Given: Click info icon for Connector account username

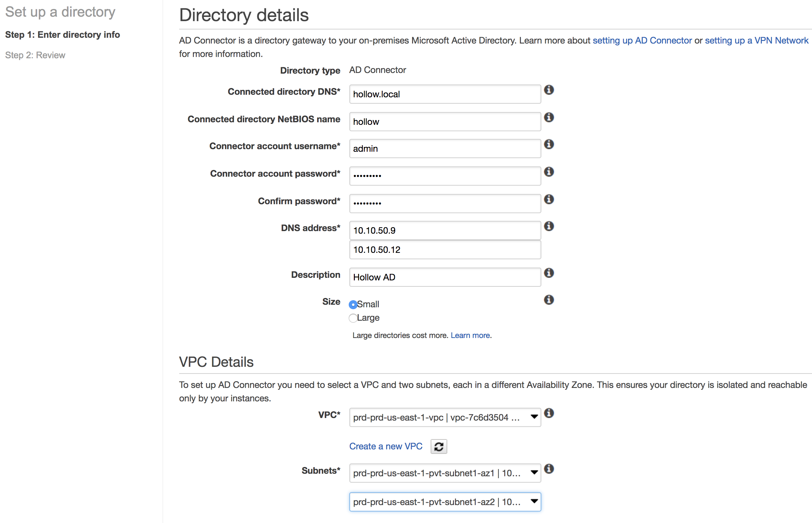Looking at the screenshot, I should point(549,144).
